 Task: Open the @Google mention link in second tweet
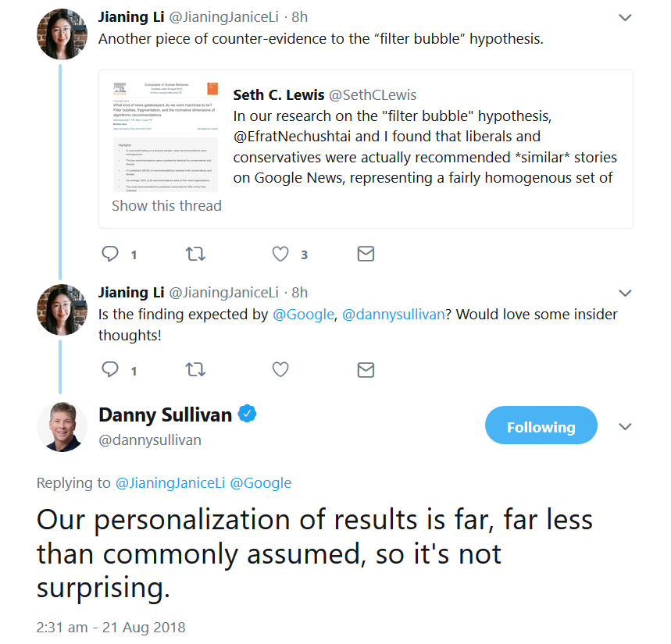302,314
